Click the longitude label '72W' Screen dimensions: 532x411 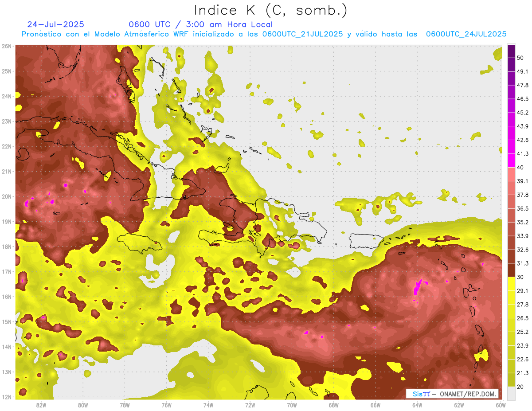pos(250,405)
